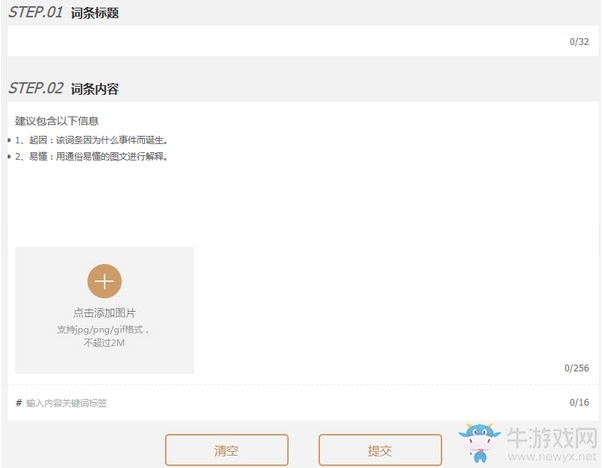
Task: Click the 点击添加图片 label text
Action: (x=104, y=313)
